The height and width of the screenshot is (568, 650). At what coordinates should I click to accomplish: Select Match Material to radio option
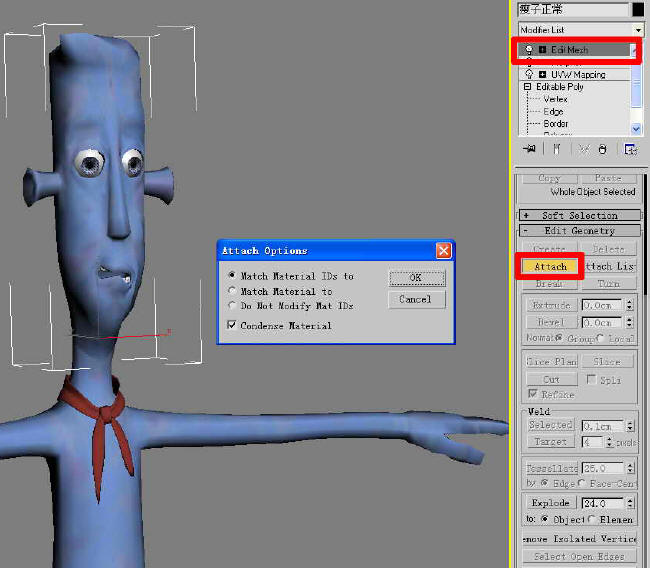click(232, 291)
